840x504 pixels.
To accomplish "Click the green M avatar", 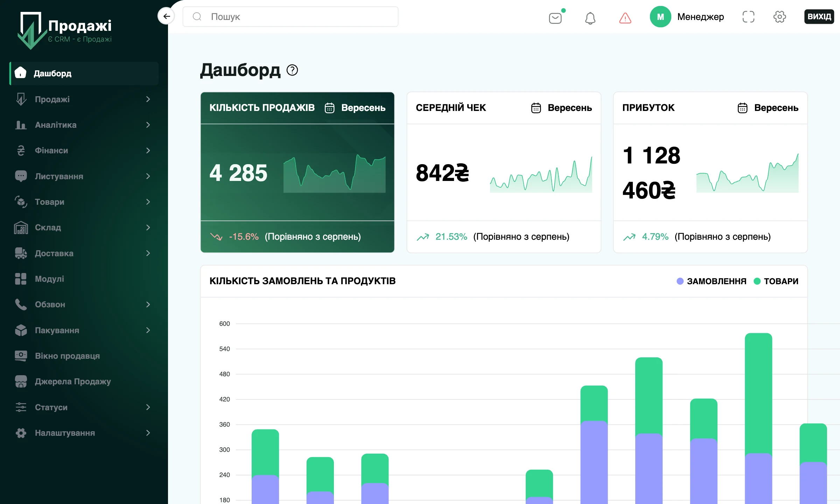I will [x=660, y=16].
